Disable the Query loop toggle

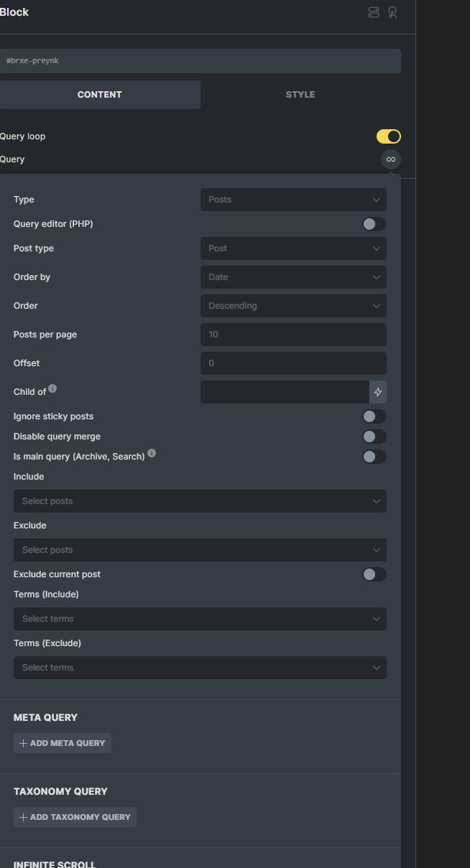(389, 136)
